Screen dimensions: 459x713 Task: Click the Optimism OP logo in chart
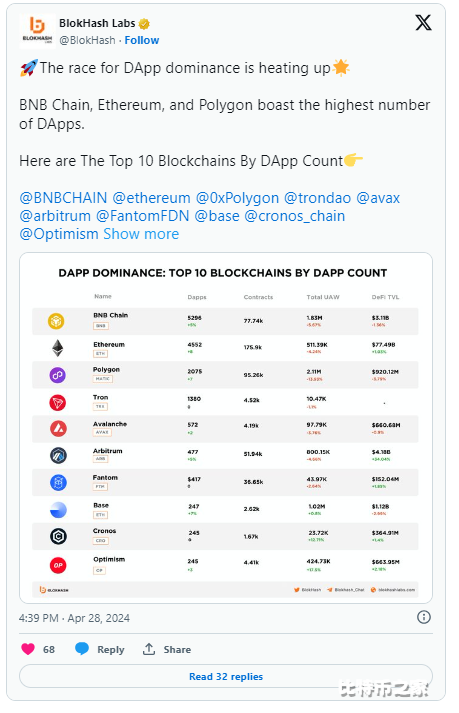click(x=58, y=565)
